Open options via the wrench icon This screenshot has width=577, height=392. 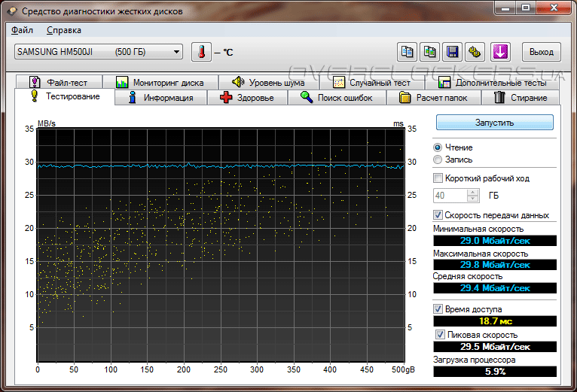pyautogui.click(x=475, y=52)
